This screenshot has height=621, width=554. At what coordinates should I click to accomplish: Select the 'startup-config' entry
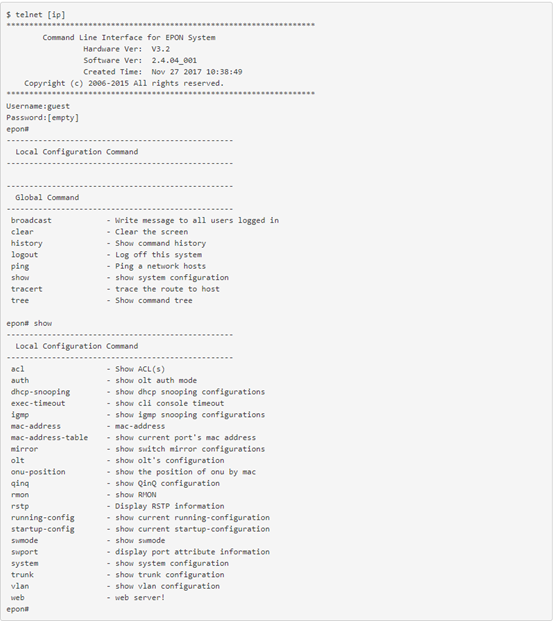[43, 529]
